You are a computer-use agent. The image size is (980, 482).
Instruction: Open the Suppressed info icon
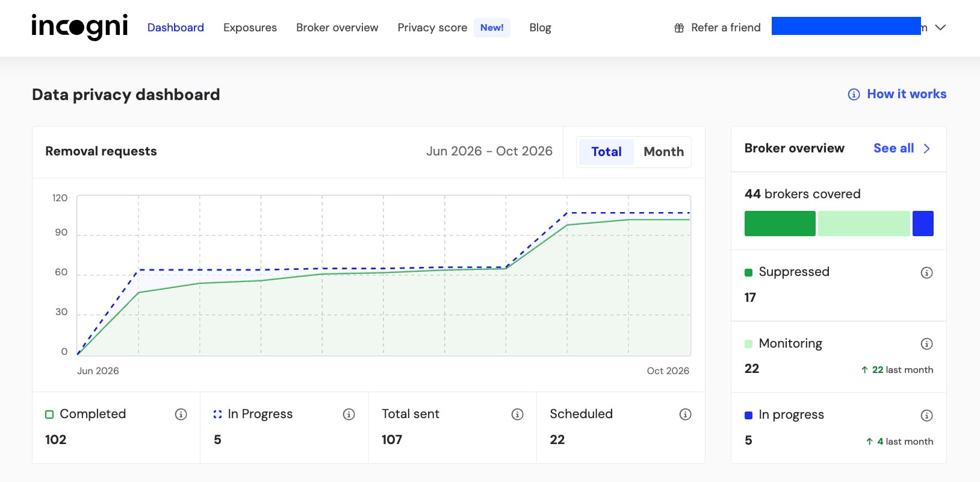[x=927, y=273]
